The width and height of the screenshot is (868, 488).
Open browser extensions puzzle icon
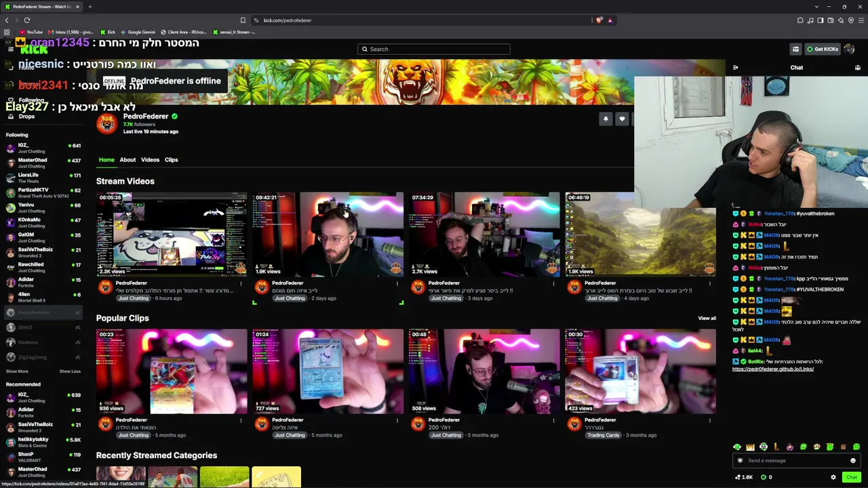tap(800, 20)
